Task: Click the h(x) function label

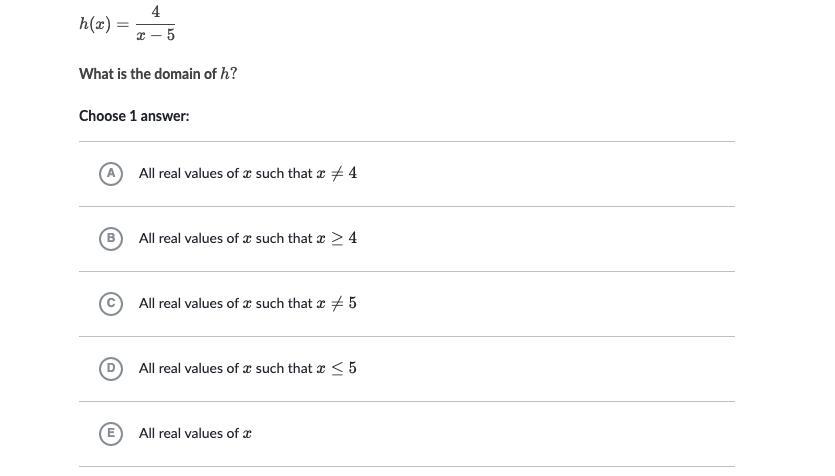Action: click(x=95, y=25)
